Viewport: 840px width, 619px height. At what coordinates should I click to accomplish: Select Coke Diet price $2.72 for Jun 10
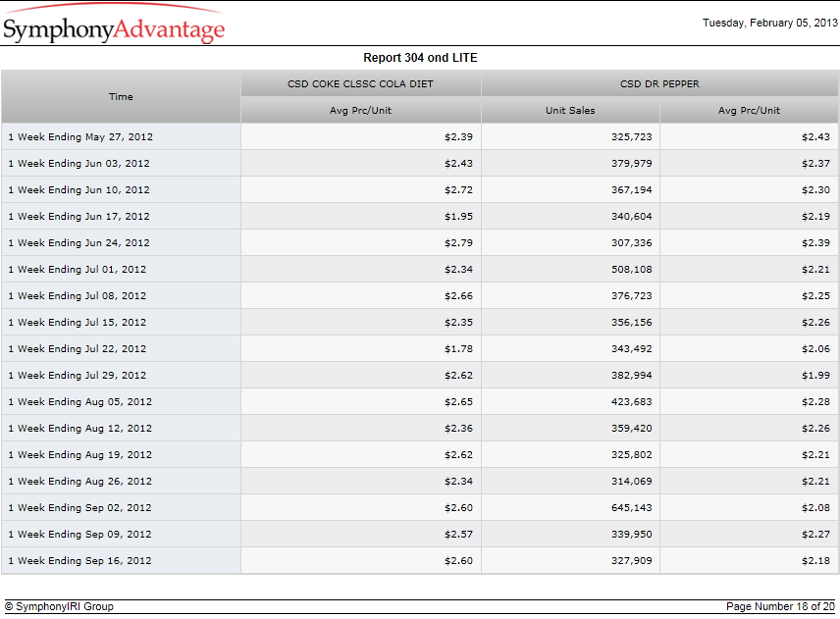click(x=458, y=190)
